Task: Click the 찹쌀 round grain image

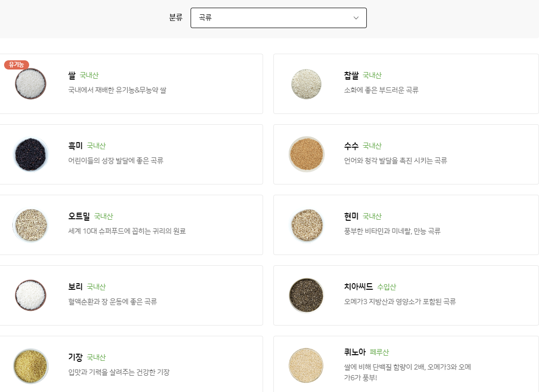Action: point(306,84)
